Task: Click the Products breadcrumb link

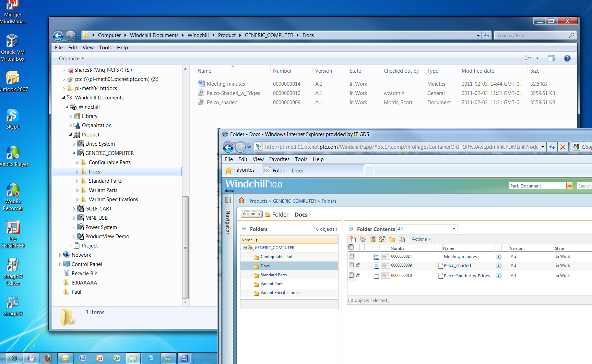Action: 258,201
